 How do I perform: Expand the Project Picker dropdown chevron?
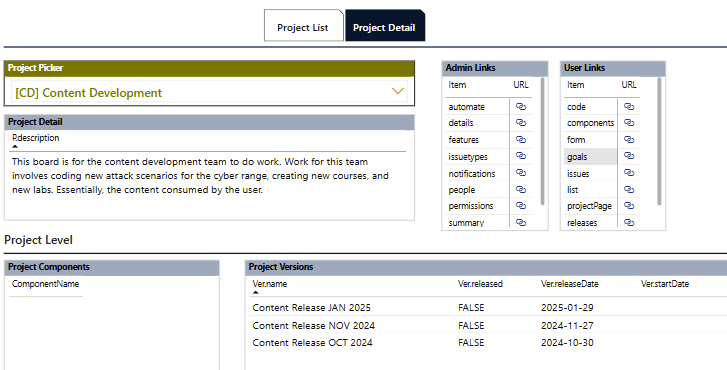coord(398,91)
